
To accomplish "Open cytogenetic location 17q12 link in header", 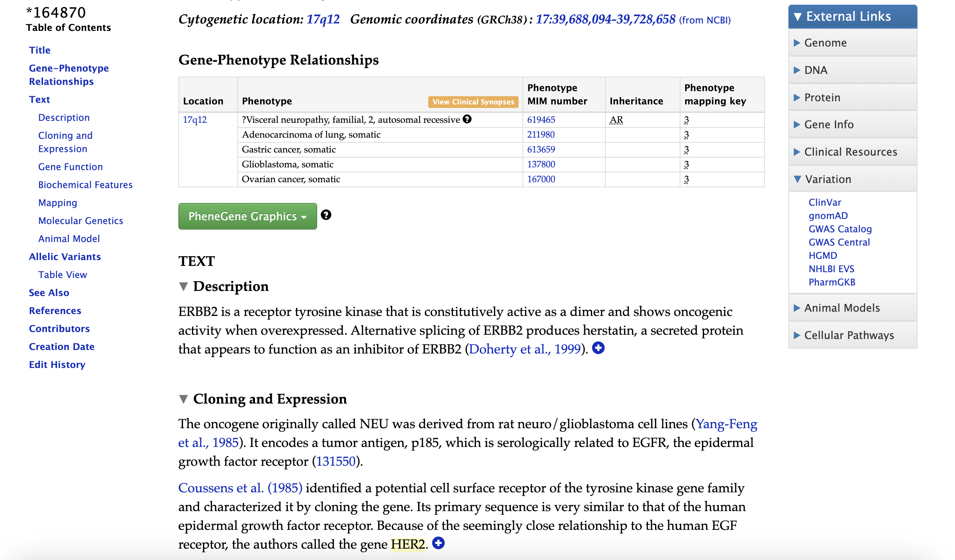I will pyautogui.click(x=323, y=19).
